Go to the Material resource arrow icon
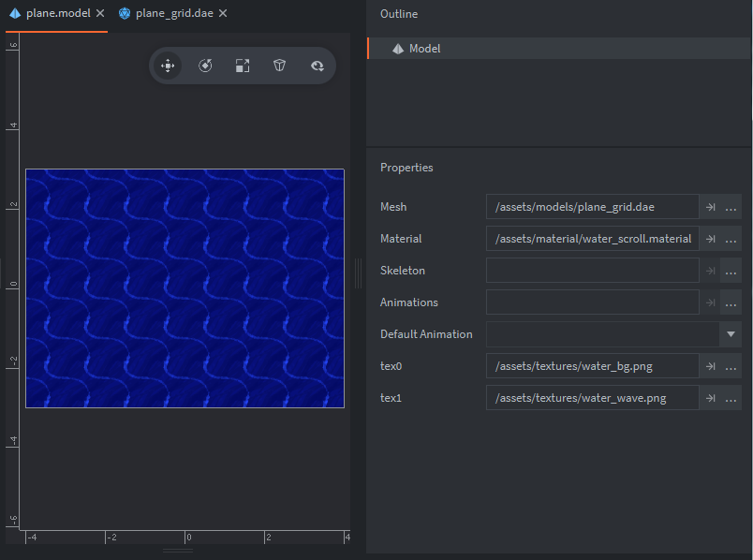 click(x=710, y=239)
